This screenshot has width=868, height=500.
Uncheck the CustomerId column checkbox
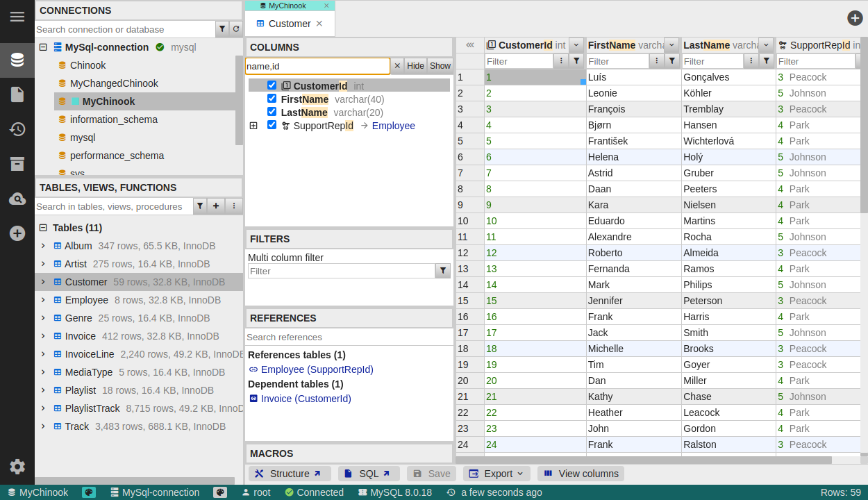coord(272,85)
